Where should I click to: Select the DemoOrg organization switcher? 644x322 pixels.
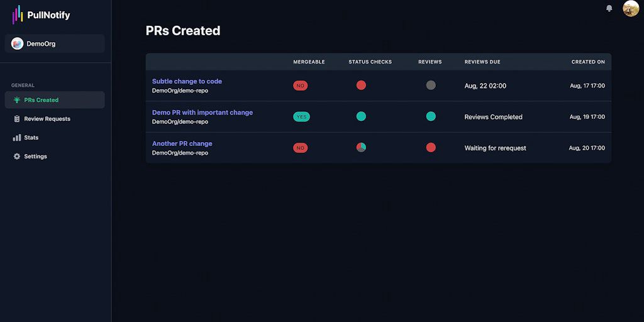55,43
